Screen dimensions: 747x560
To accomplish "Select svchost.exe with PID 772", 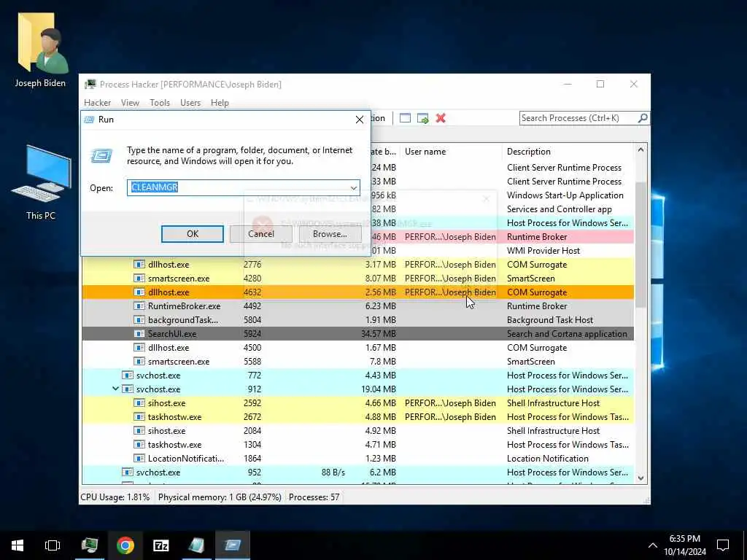I will (357, 376).
